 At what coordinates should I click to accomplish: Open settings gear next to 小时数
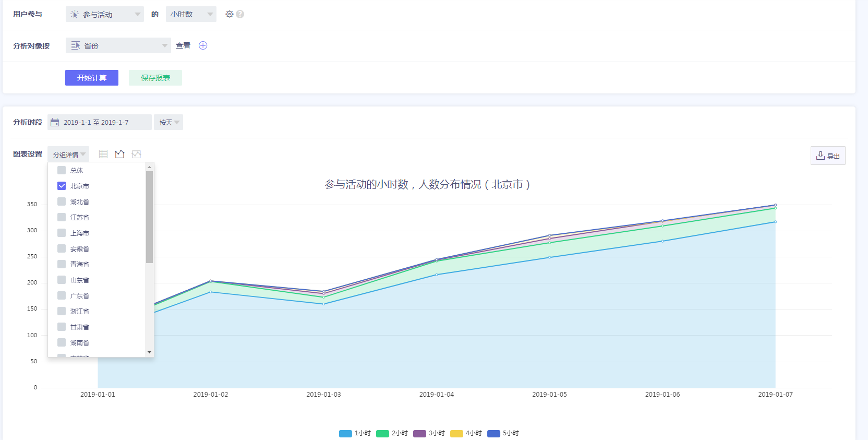click(x=229, y=14)
